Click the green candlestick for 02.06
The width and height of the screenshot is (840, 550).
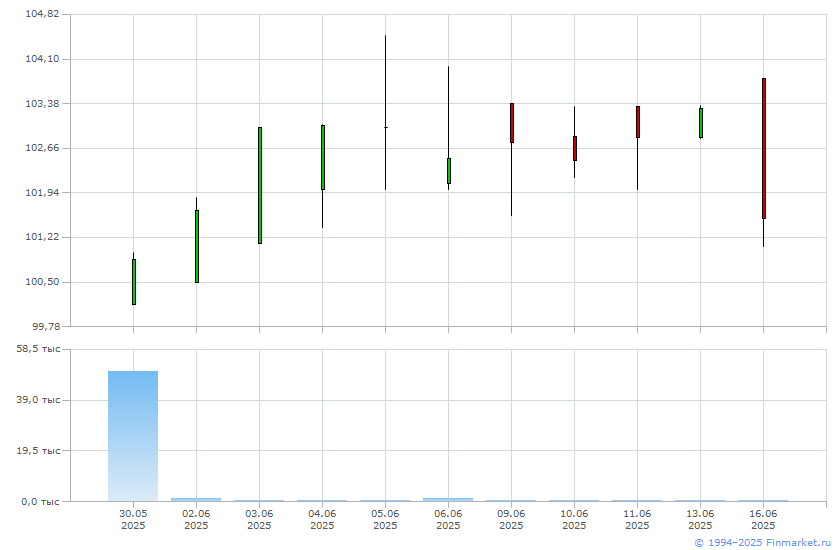(197, 246)
